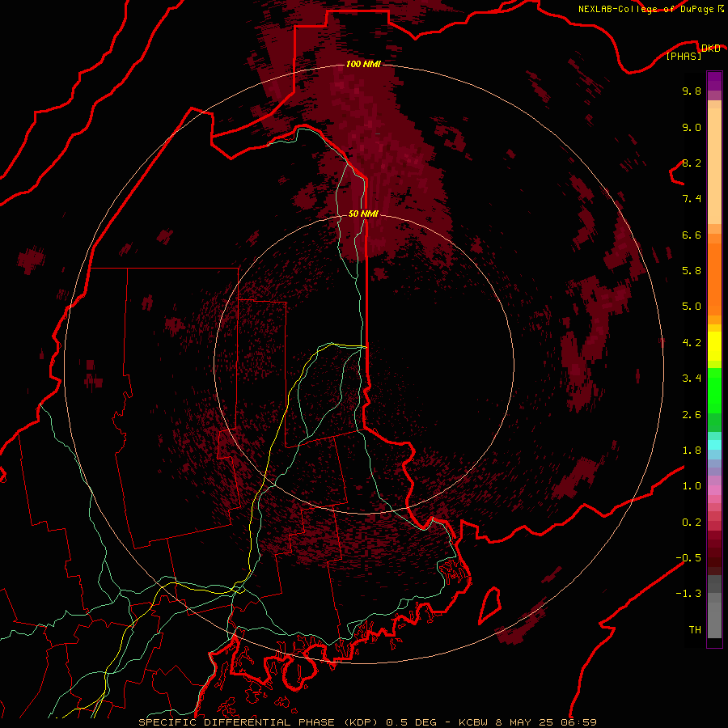Image resolution: width=728 pixels, height=728 pixels.
Task: Click the -1.3 value on the color scale
Action: pos(688,594)
